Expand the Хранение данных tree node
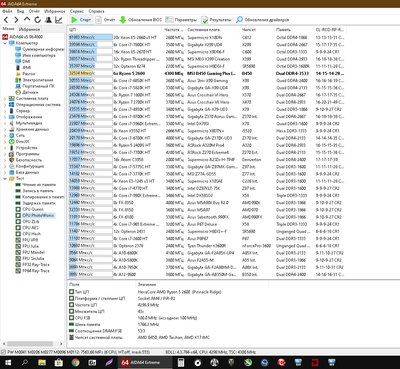 tap(5, 129)
